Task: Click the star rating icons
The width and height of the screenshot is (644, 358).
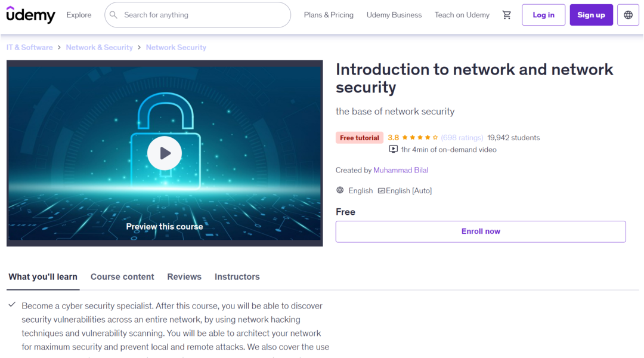Action: point(420,138)
